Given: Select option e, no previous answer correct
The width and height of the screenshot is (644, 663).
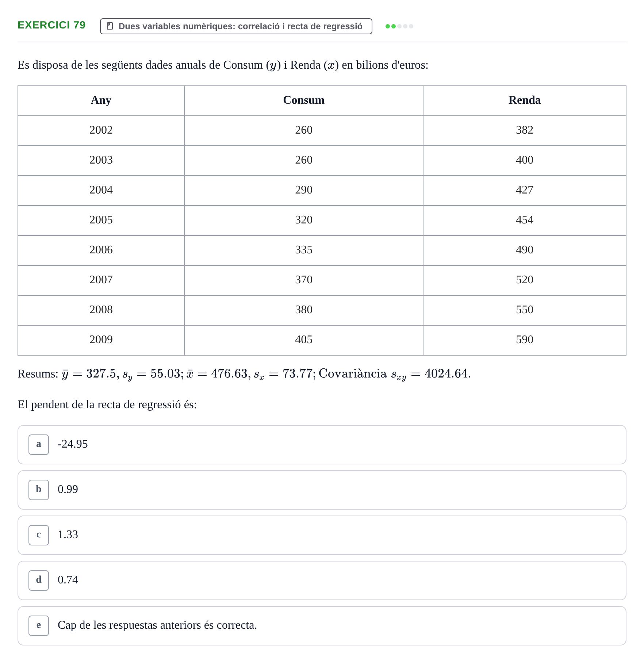Looking at the screenshot, I should tap(322, 625).
